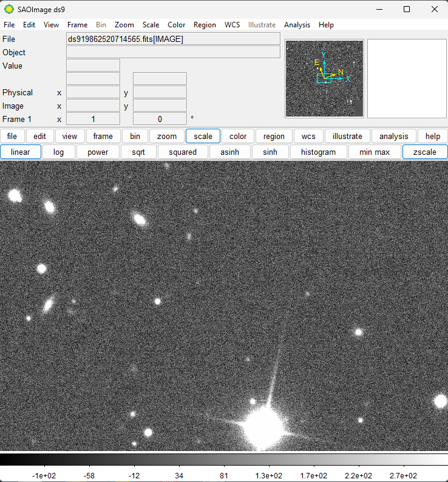Click the grayscale colorbar
448x482 pixels.
224,460
